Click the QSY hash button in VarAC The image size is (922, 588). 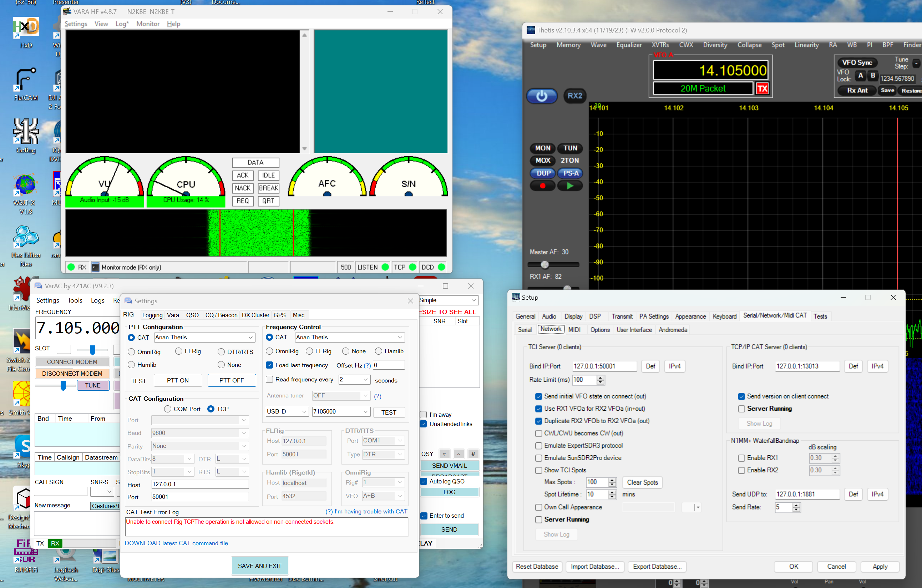point(473,454)
